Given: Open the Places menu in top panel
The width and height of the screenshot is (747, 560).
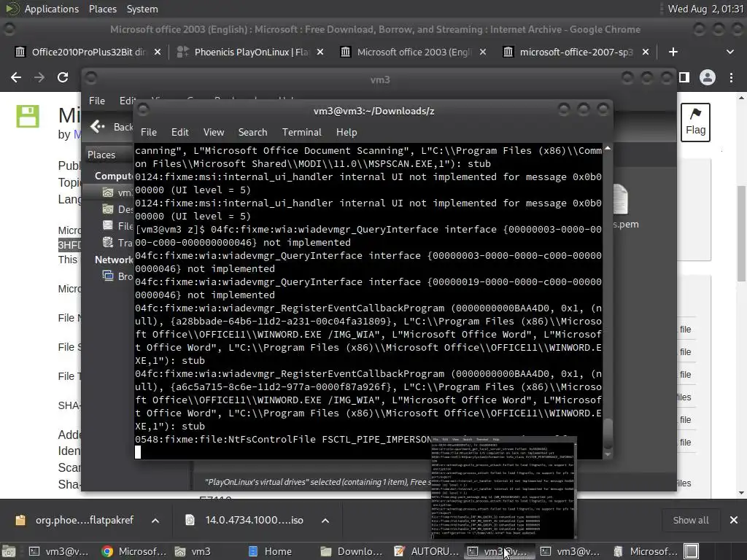Looking at the screenshot, I should [102, 9].
